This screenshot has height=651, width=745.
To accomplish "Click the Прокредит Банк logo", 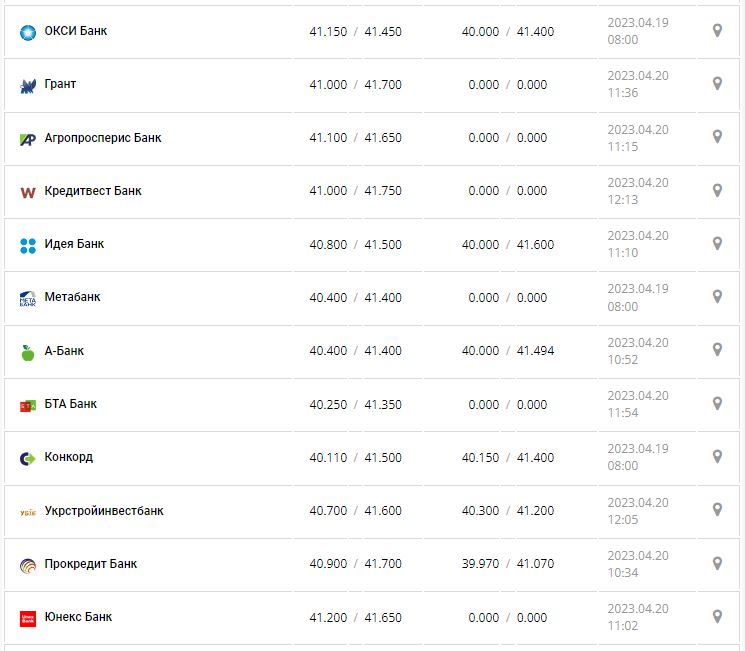I will 28,565.
